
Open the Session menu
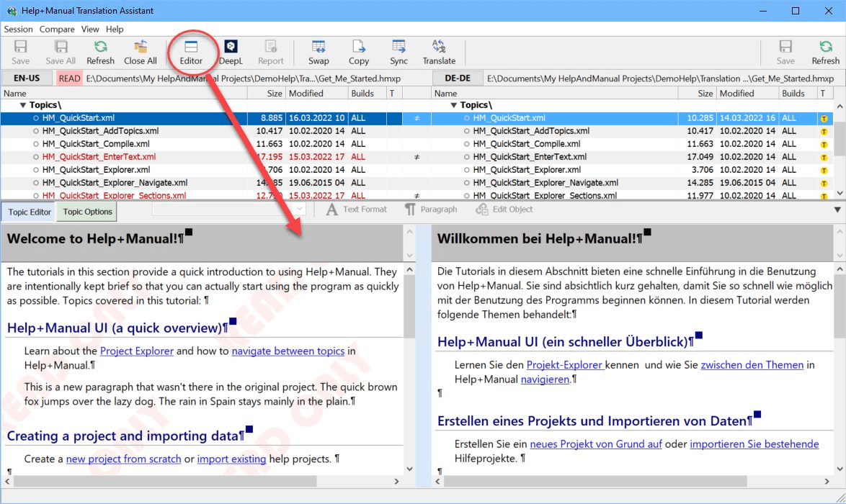18,29
